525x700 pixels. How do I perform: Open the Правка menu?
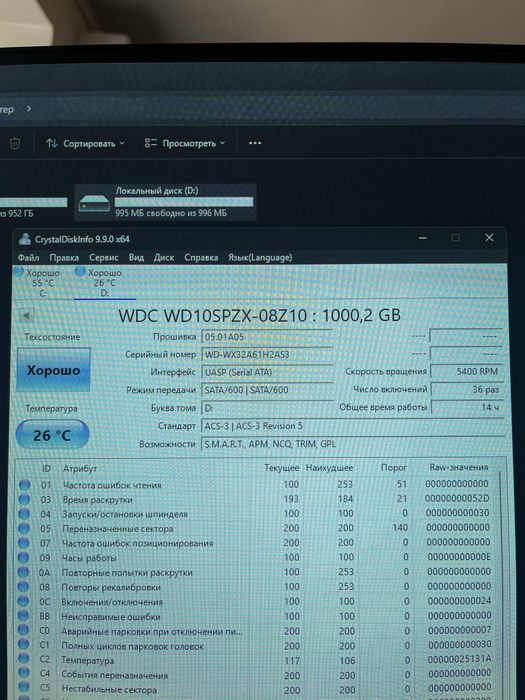[64, 258]
